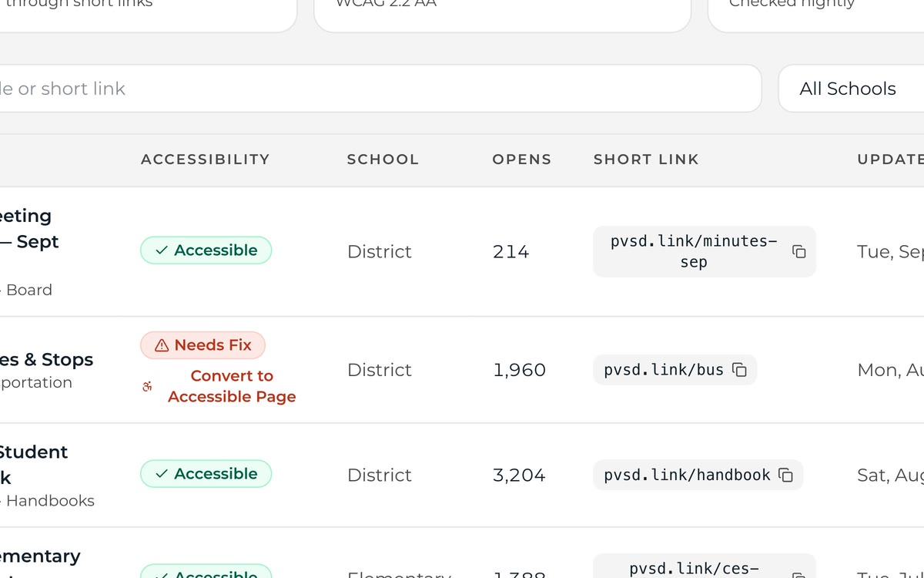Select the 214 opens value
The height and width of the screenshot is (578, 924).
click(511, 251)
